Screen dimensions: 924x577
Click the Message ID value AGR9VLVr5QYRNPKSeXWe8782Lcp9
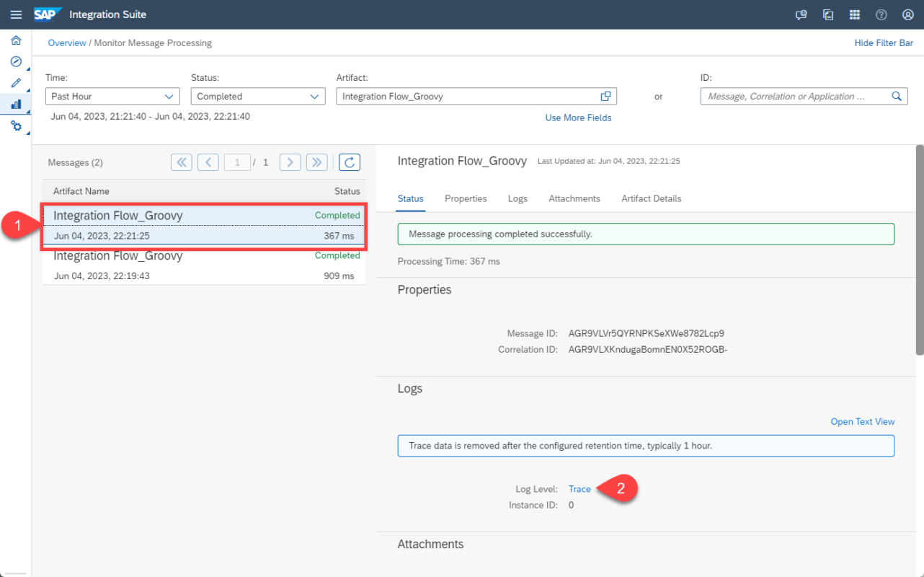pyautogui.click(x=647, y=333)
